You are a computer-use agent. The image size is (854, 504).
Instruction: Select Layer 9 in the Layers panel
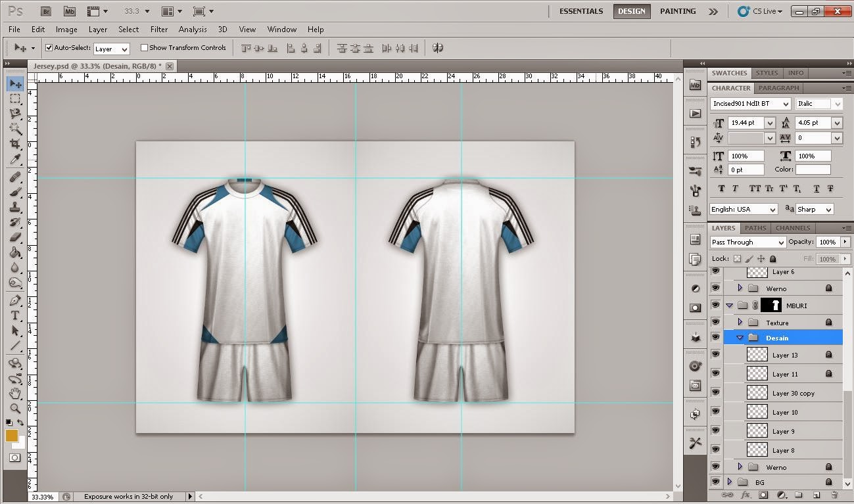[x=782, y=431]
